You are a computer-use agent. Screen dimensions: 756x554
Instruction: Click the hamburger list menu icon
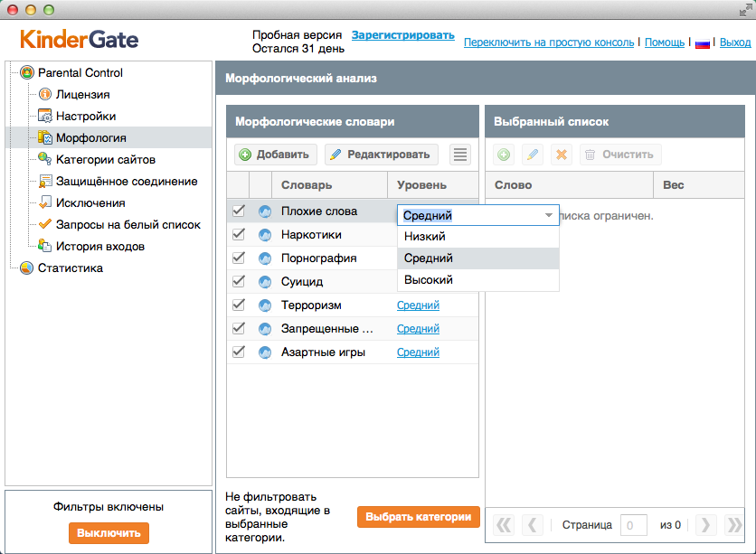[x=460, y=155]
